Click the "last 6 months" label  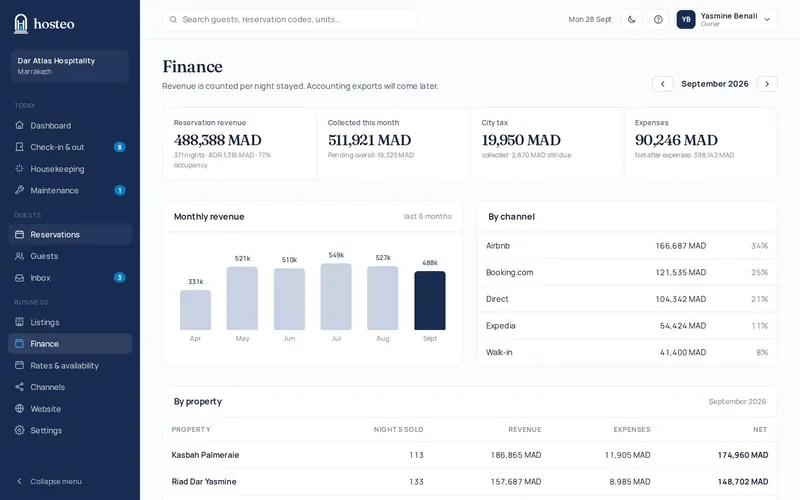point(428,216)
